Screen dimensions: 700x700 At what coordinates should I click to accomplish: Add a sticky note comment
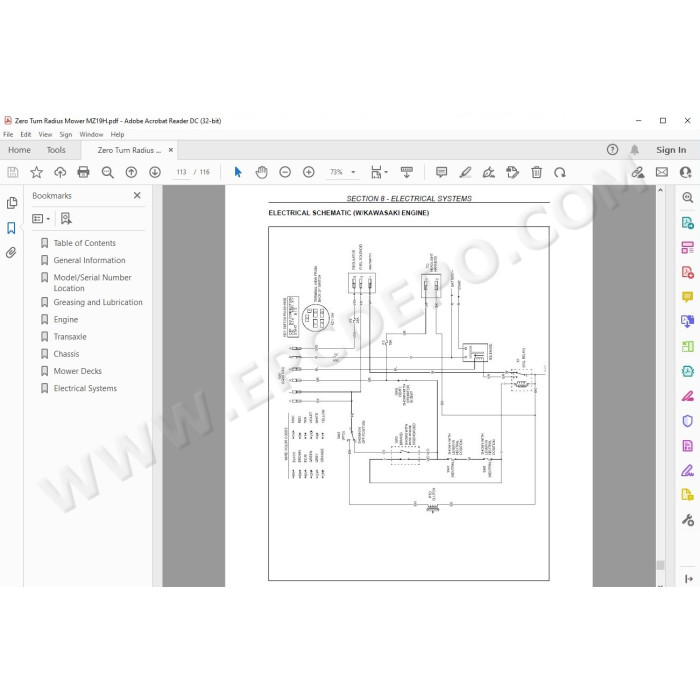click(x=442, y=172)
